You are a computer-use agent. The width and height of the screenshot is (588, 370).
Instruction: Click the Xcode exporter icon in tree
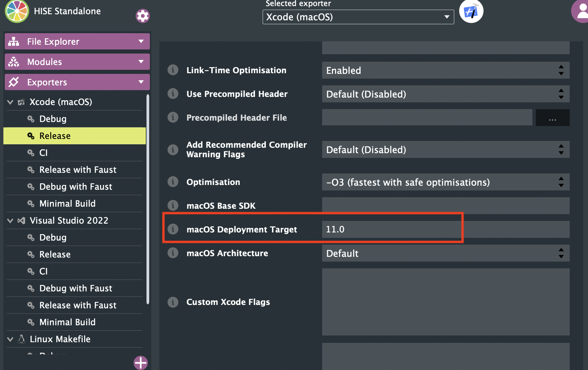point(21,102)
